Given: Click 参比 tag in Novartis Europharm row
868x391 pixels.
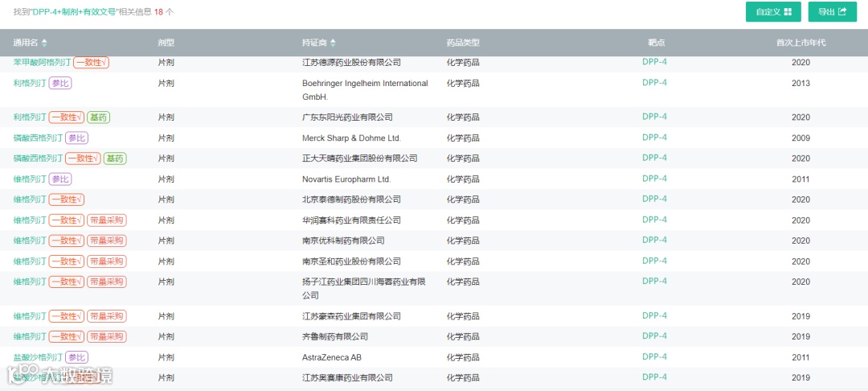Looking at the screenshot, I should point(60,179).
